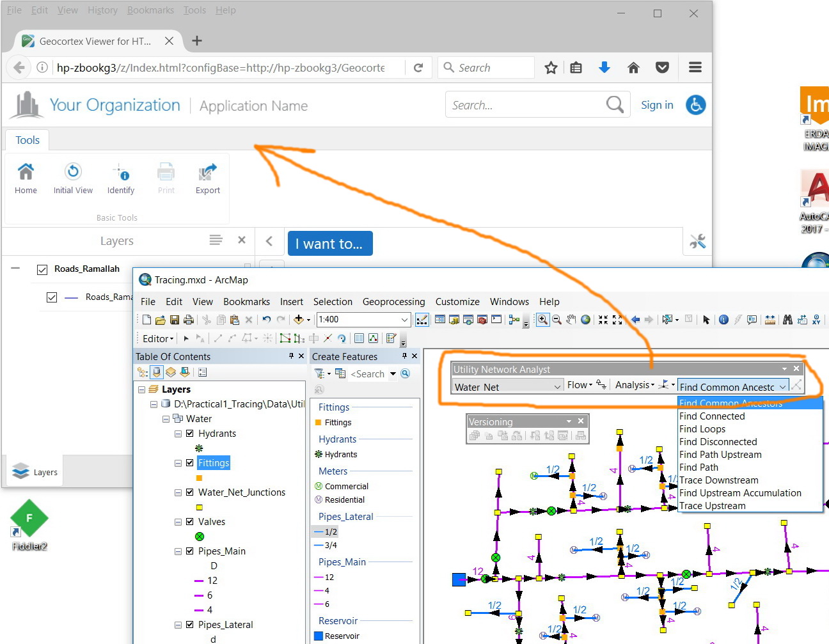Image resolution: width=829 pixels, height=644 pixels.
Task: Click List By Drawing Order icon in Table Of Contents
Action: 142,372
